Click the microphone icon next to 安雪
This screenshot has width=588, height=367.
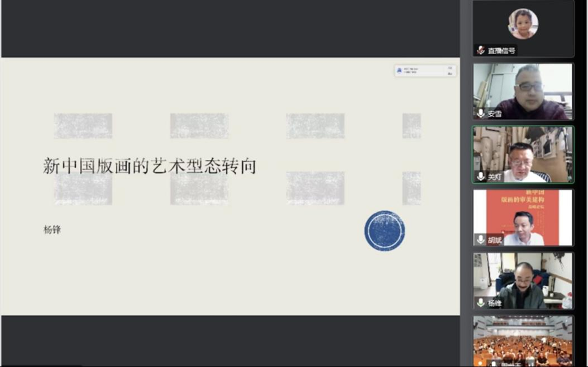(x=481, y=114)
